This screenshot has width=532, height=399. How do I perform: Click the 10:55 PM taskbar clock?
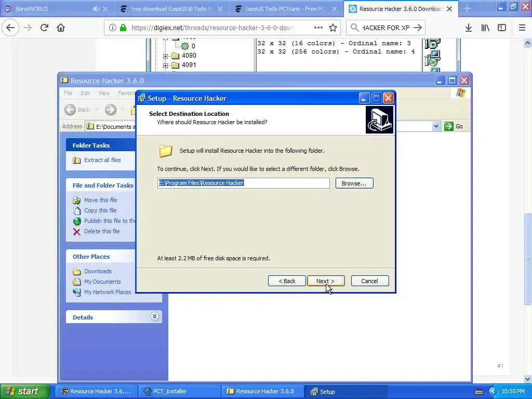click(513, 391)
